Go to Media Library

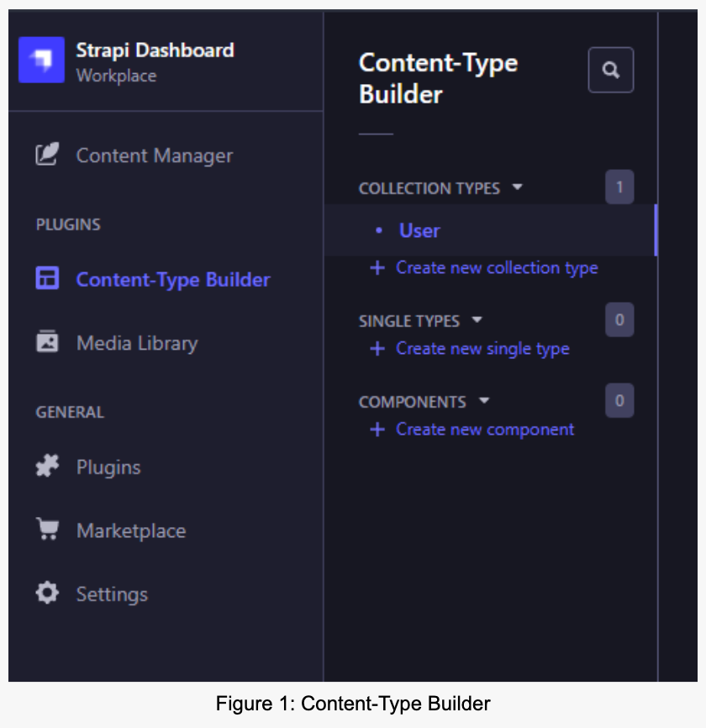pyautogui.click(x=137, y=343)
